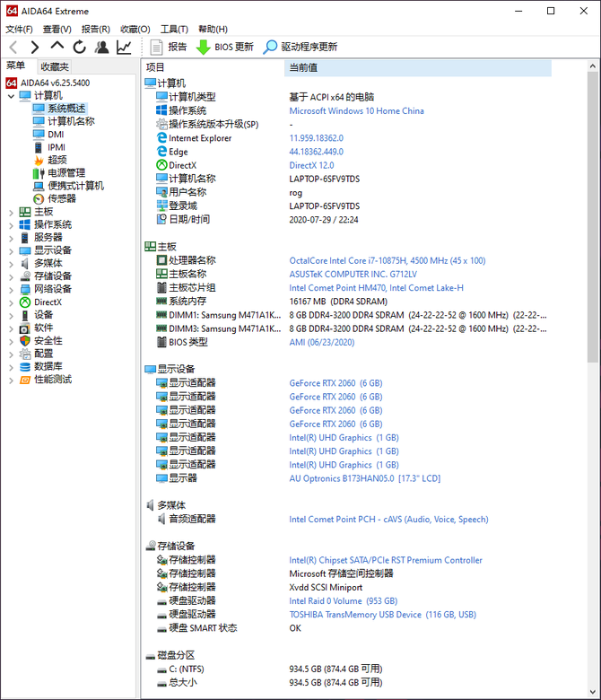The height and width of the screenshot is (700, 601).
Task: Open Microsoft Windows 10 Home China link
Action: tap(356, 111)
